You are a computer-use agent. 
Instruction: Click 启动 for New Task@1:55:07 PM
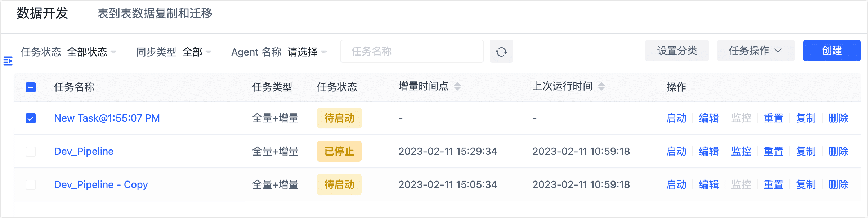pyautogui.click(x=676, y=118)
